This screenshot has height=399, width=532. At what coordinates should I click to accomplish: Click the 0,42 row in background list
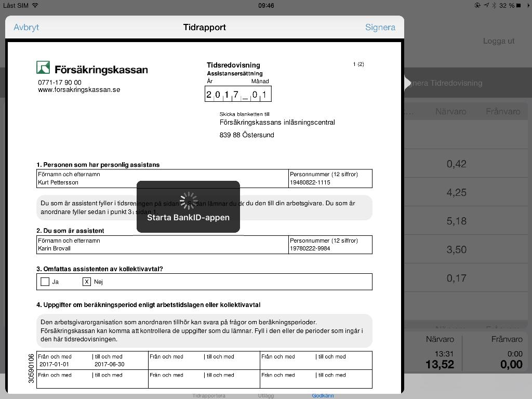(x=465, y=164)
